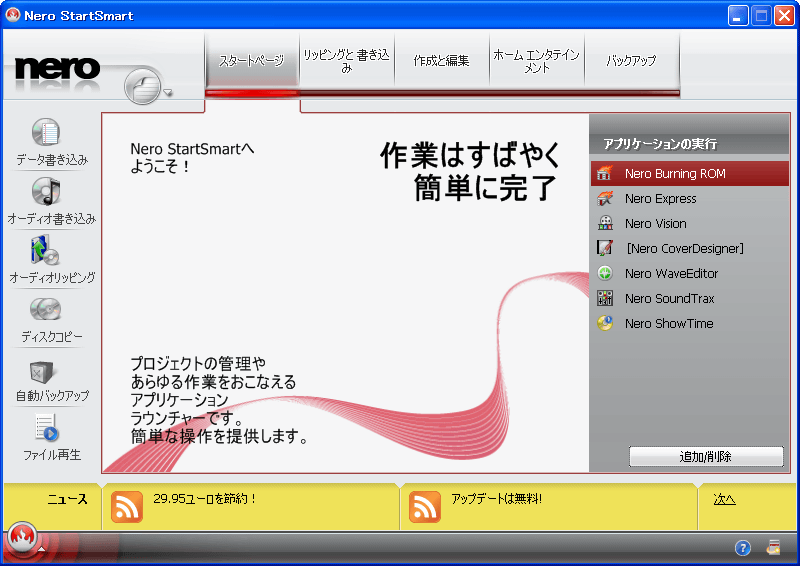Screen dimensions: 800x566
Task: Click the 追加/削除 button
Action: click(706, 456)
